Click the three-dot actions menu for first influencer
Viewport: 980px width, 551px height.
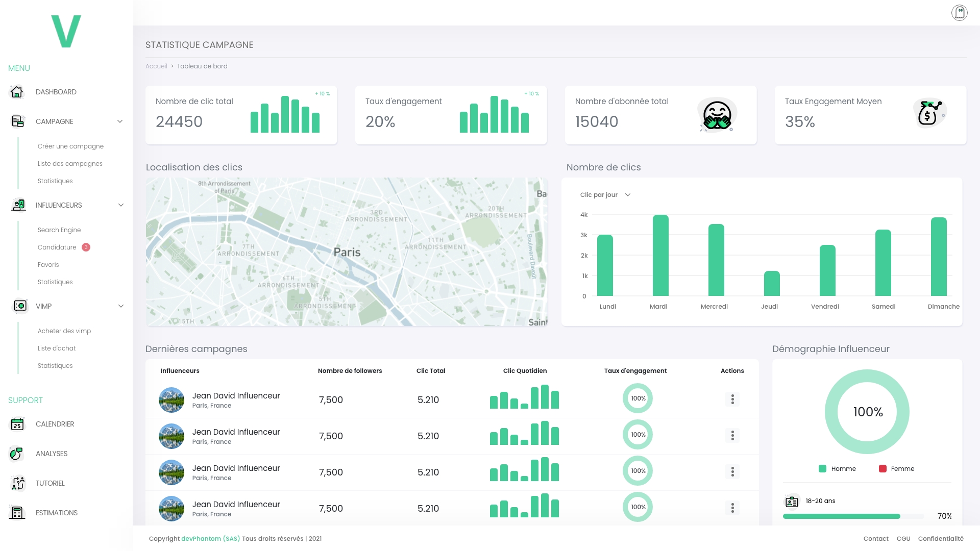(x=732, y=399)
